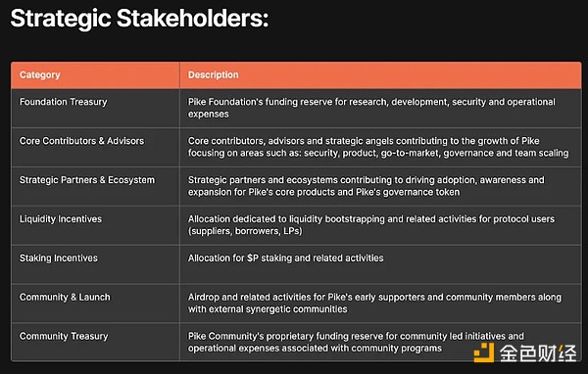Click the golden watermark logo icon
This screenshot has height=374, width=588.
pyautogui.click(x=484, y=352)
